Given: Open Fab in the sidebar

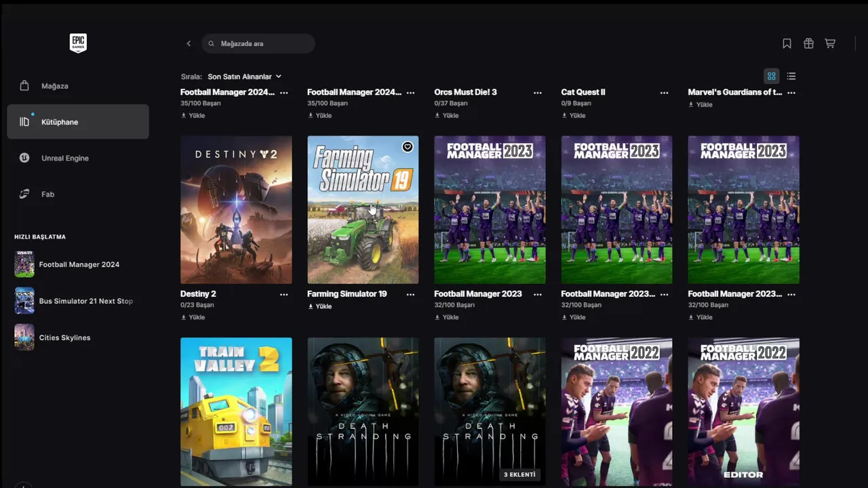Looking at the screenshot, I should 78,194.
